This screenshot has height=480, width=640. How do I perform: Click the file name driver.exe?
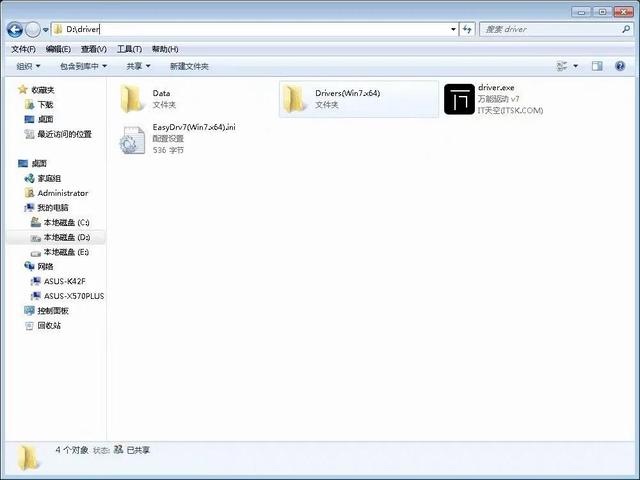pyautogui.click(x=496, y=88)
